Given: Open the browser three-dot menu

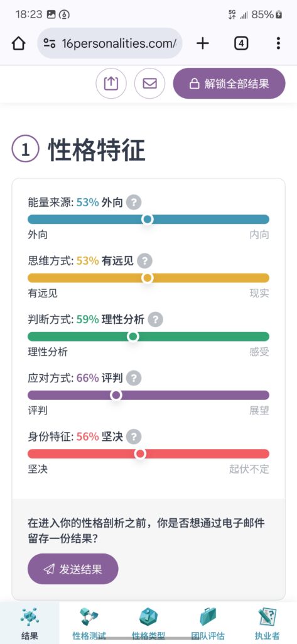Looking at the screenshot, I should (279, 43).
